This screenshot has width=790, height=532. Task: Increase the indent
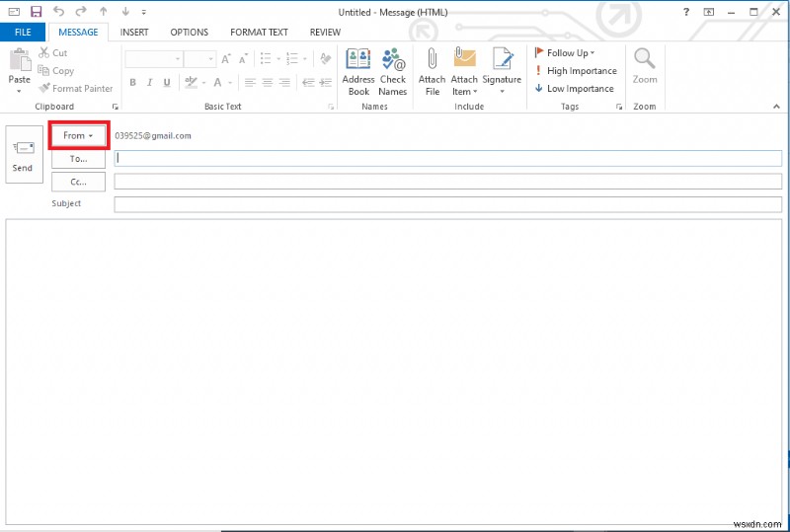[x=326, y=82]
